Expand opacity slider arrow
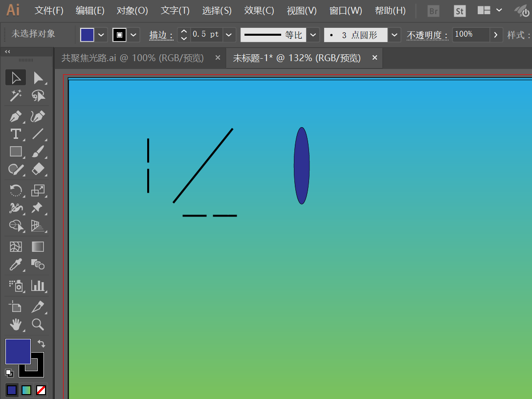 point(496,35)
